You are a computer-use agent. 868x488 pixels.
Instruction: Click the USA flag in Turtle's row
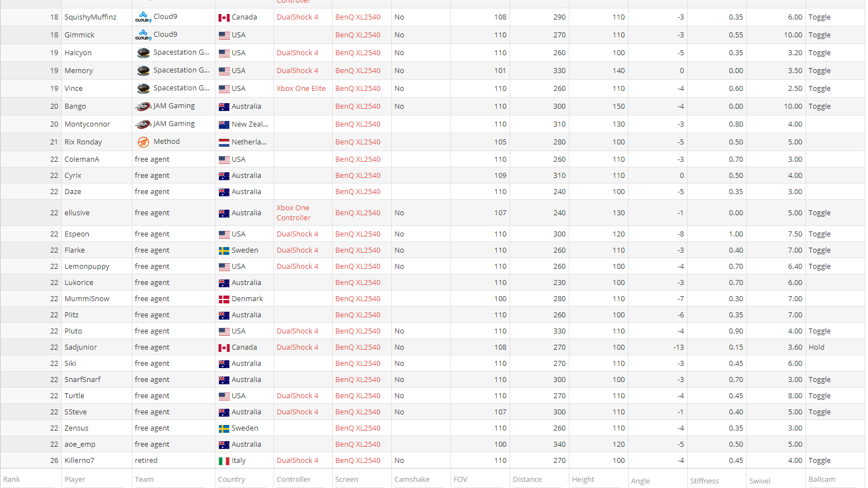click(224, 397)
